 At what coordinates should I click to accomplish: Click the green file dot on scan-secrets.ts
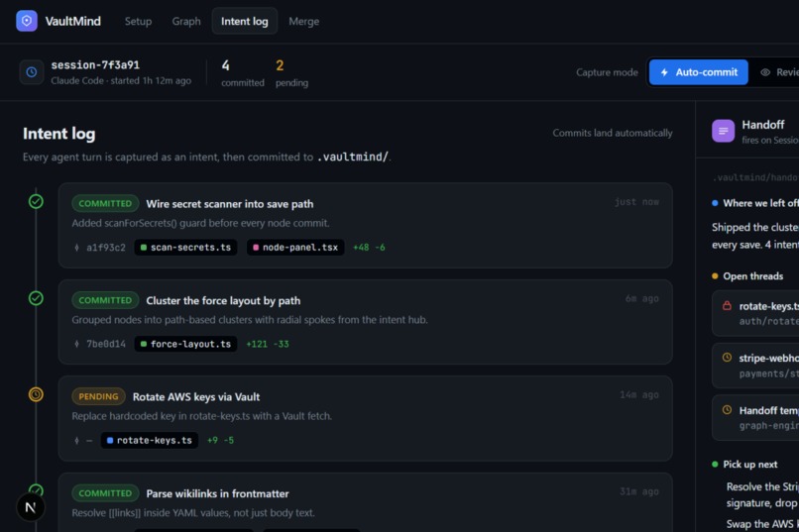[x=144, y=248]
